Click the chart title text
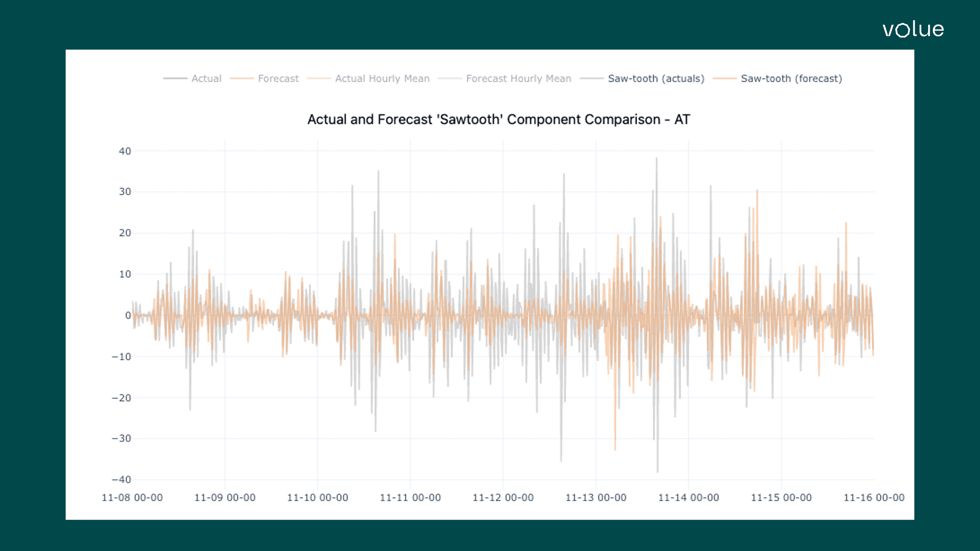 (x=498, y=119)
